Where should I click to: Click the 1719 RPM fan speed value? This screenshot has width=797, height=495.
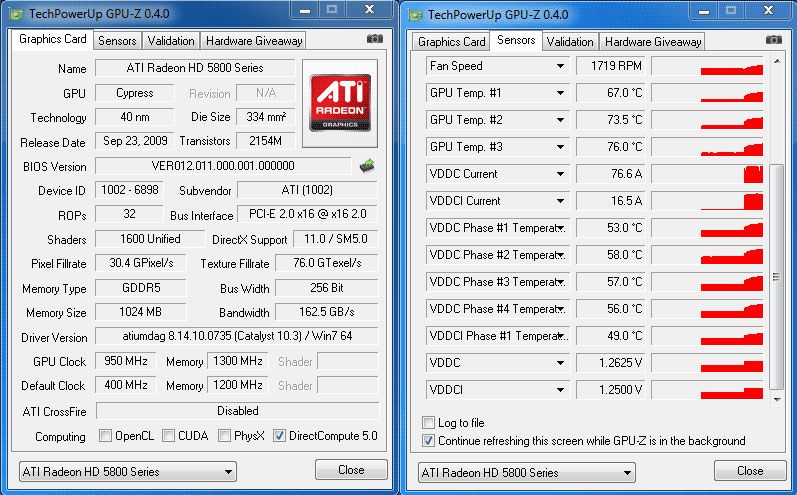tap(610, 66)
